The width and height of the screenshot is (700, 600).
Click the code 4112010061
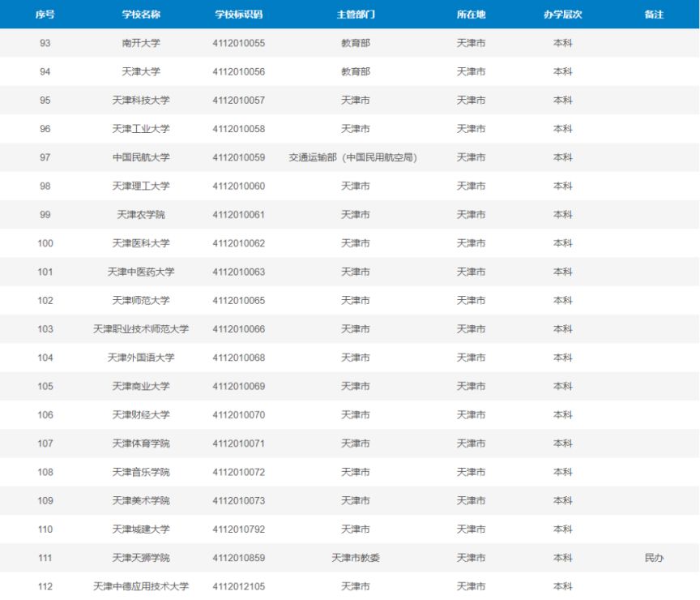point(239,214)
